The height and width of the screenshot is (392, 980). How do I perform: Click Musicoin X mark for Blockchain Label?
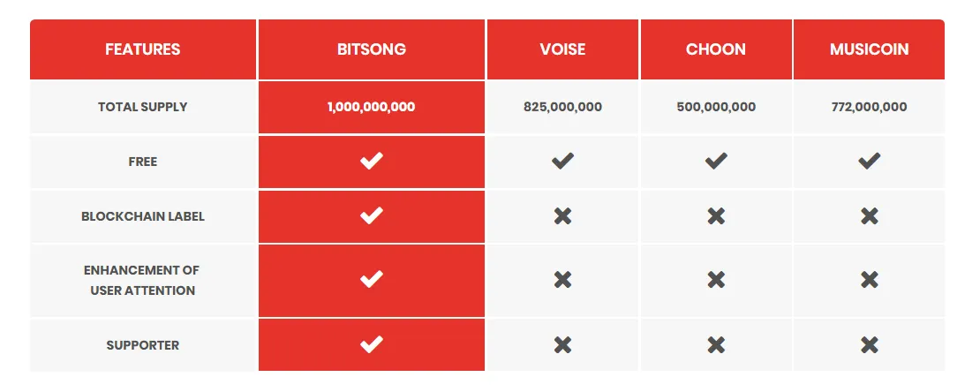pos(869,216)
